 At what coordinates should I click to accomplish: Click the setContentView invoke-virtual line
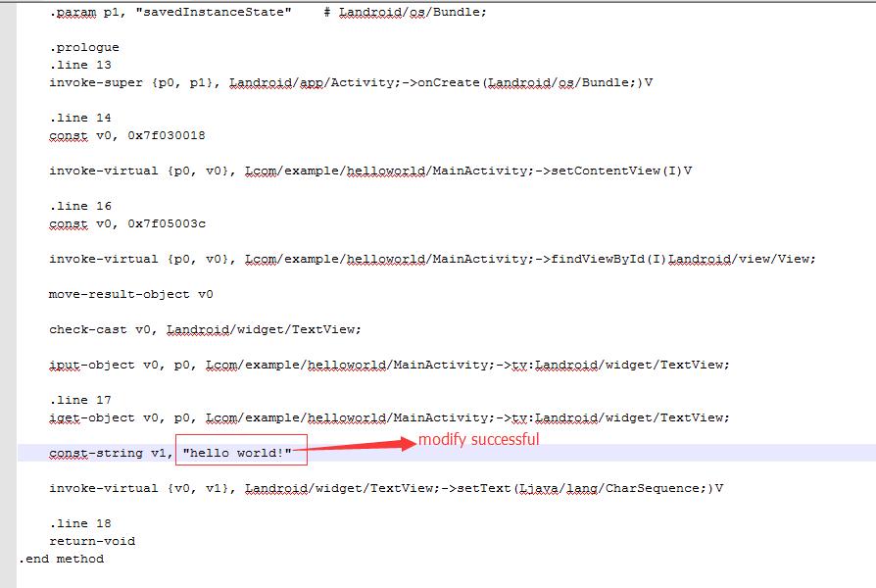tap(370, 171)
